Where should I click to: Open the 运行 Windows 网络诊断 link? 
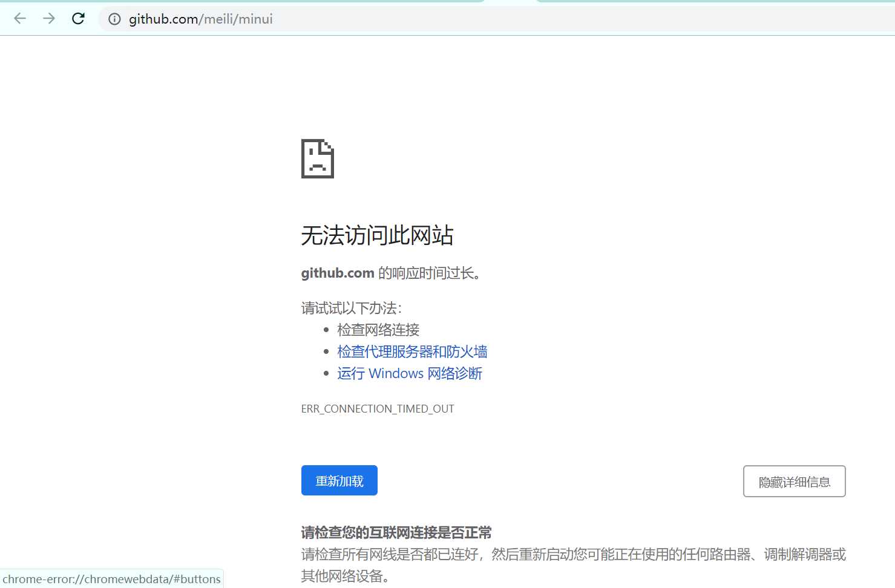(410, 373)
